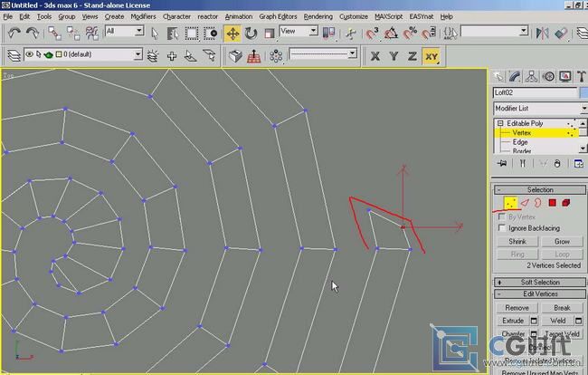
Task: Click the Undo arrow icon
Action: (14, 33)
